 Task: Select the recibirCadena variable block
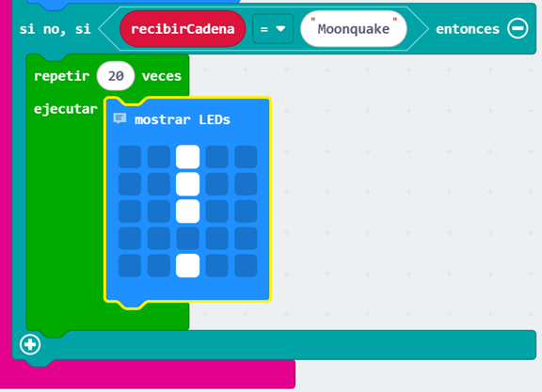(183, 29)
